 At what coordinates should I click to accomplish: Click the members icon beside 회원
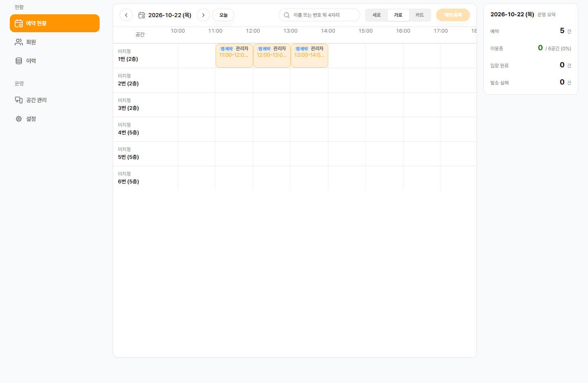pyautogui.click(x=19, y=42)
